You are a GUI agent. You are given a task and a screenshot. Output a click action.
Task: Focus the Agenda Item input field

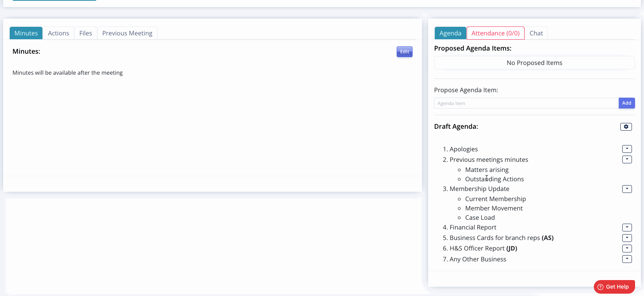(526, 103)
